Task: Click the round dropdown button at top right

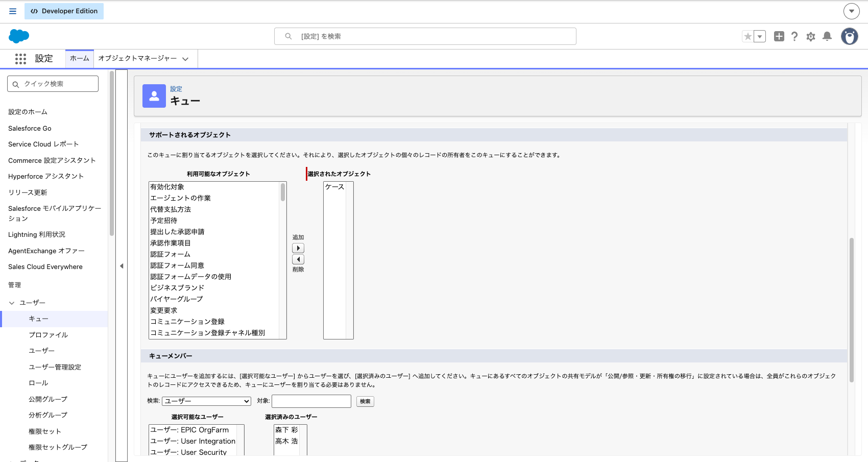Action: coord(851,11)
